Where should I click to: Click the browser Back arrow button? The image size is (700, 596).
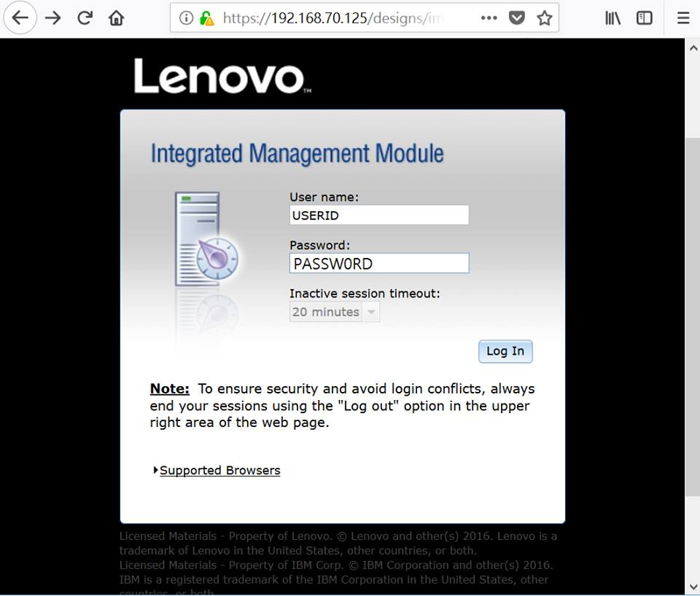pyautogui.click(x=20, y=18)
